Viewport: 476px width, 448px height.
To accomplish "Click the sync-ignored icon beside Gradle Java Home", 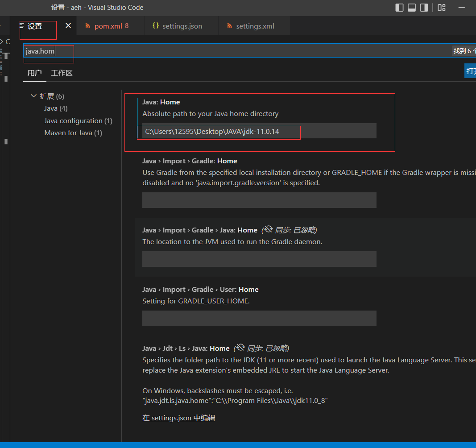I will pyautogui.click(x=267, y=229).
